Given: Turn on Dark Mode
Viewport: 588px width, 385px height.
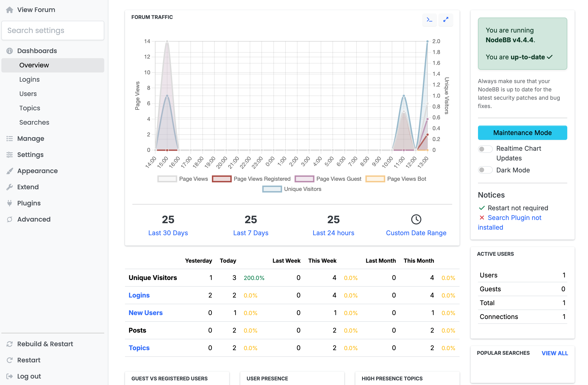Looking at the screenshot, I should coord(485,170).
